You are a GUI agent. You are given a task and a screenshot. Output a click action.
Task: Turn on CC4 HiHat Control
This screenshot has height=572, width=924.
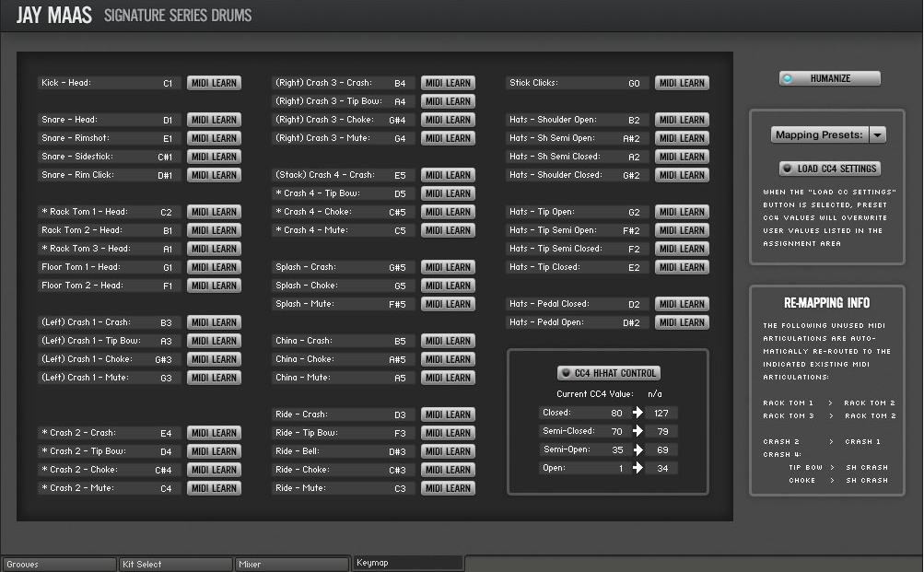pos(608,373)
